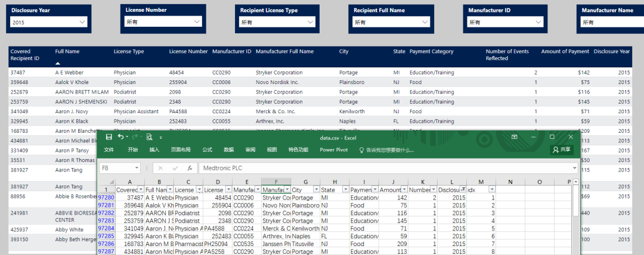
Task: Open filter dropdown on idx column M
Action: pyautogui.click(x=492, y=189)
